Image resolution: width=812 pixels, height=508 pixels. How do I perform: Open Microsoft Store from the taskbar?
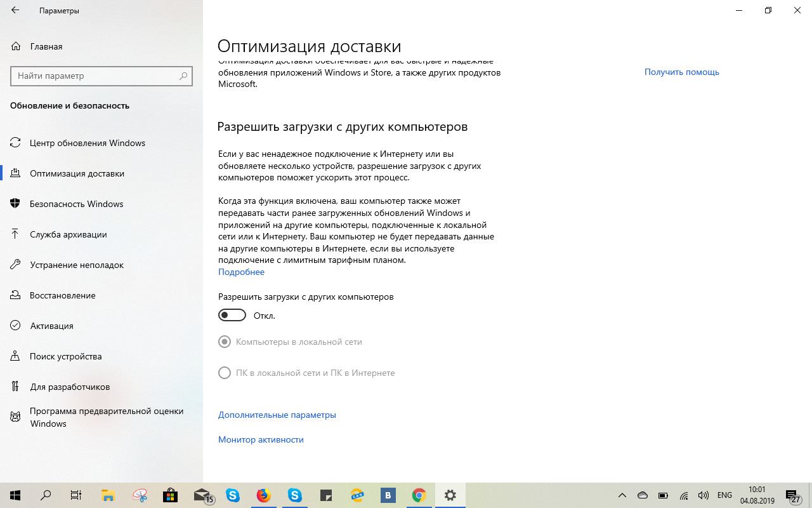click(x=170, y=495)
